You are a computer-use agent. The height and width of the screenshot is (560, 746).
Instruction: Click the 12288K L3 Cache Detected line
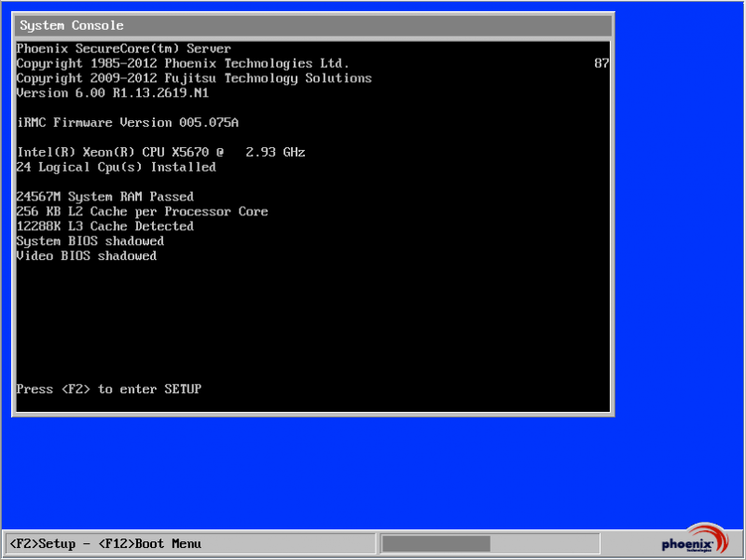point(105,226)
